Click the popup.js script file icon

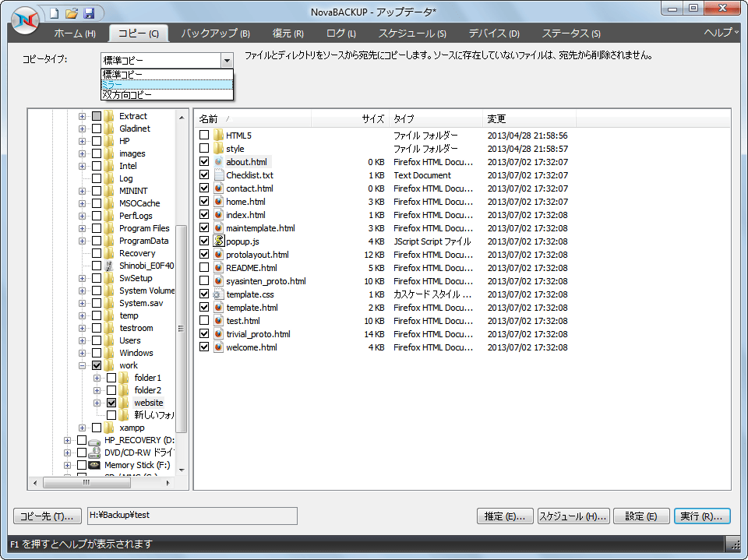(x=218, y=241)
